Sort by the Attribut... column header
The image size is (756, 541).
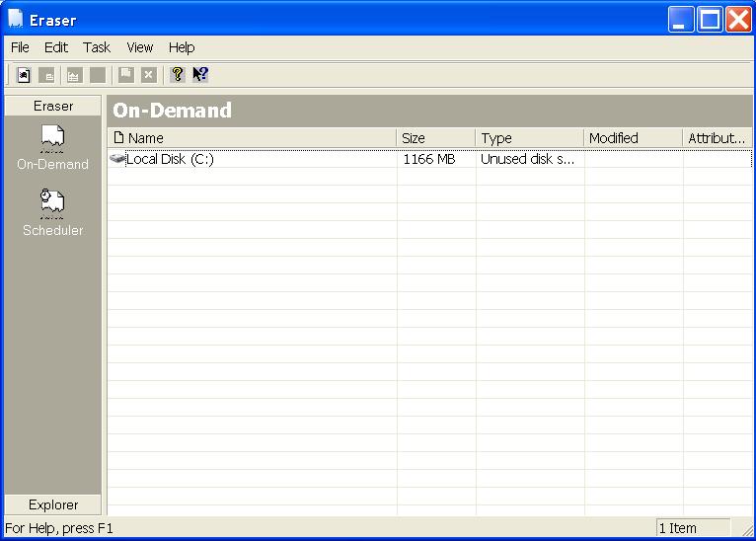tap(717, 138)
